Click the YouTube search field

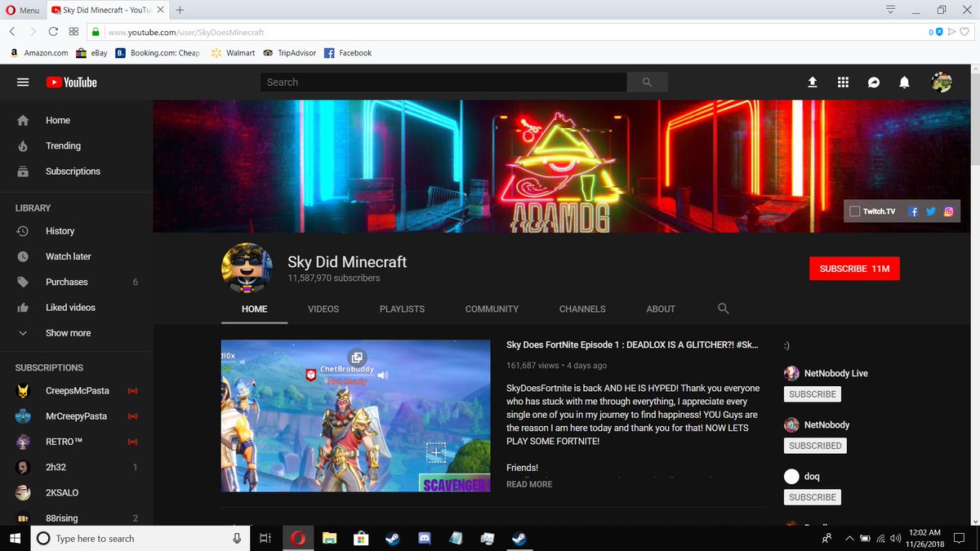pos(443,82)
